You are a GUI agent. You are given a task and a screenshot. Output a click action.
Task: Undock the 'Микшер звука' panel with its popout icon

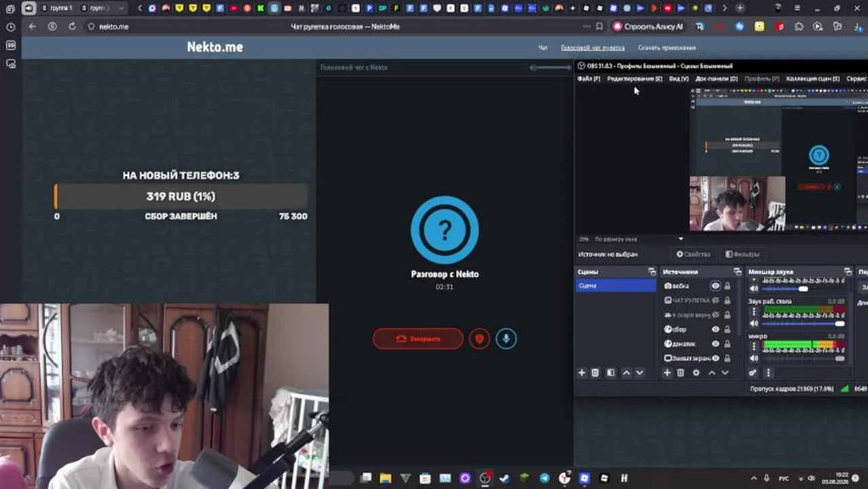pos(848,272)
